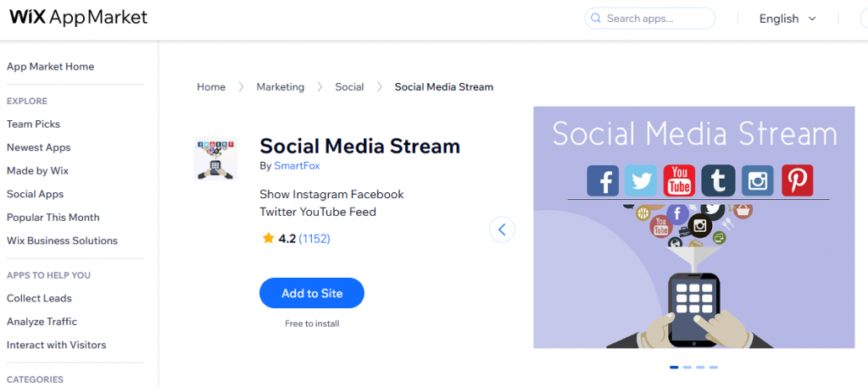868x387 pixels.
Task: Click the 4.2 rating value
Action: click(x=287, y=239)
